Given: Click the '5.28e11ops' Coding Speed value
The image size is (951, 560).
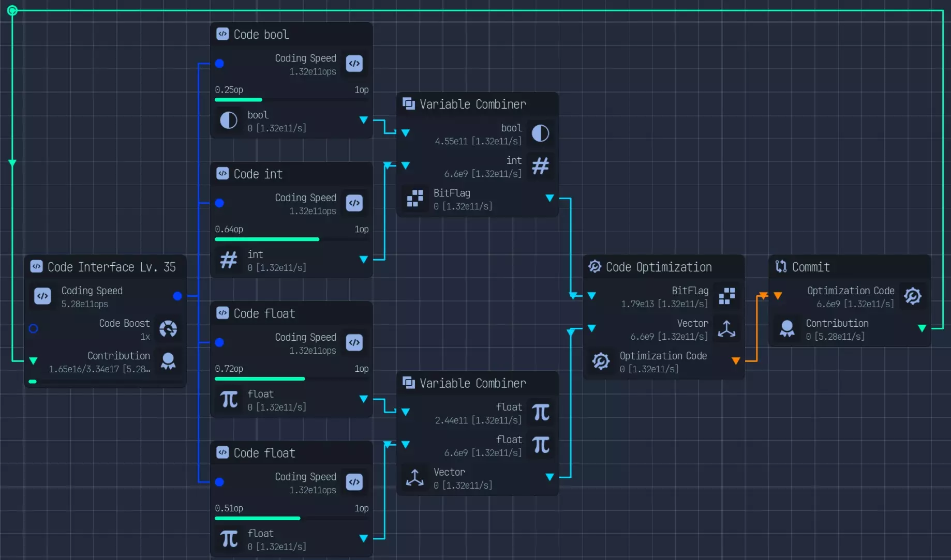Looking at the screenshot, I should point(85,304).
